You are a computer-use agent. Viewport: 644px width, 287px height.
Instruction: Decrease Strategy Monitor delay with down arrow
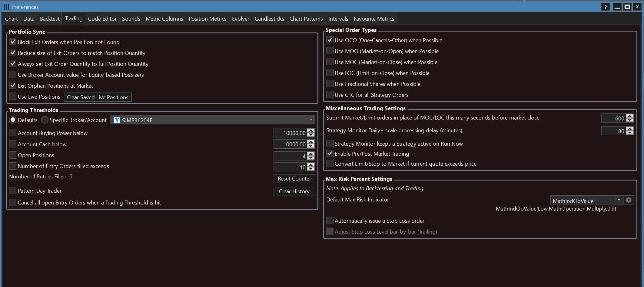point(630,133)
